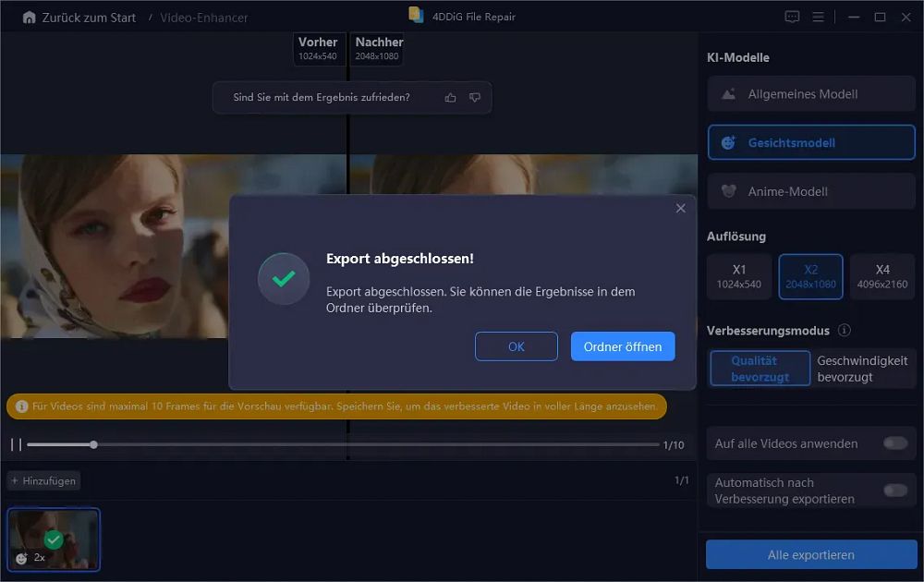
Task: Select the video thumbnail marked 2x
Action: click(54, 540)
